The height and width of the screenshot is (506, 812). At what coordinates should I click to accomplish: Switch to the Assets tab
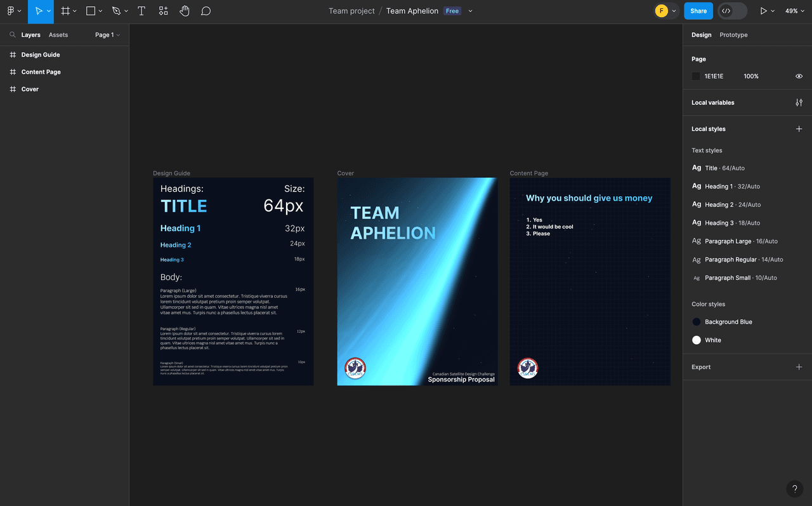pos(58,35)
